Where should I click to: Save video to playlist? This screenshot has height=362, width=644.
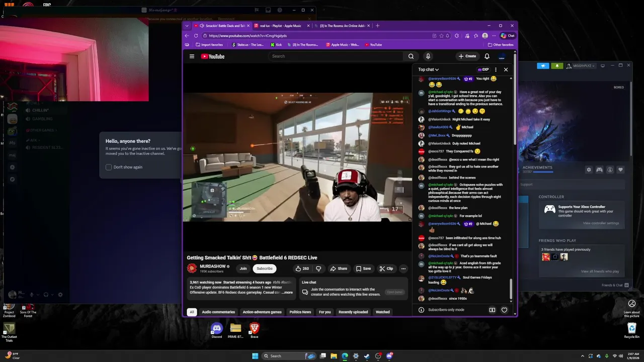coord(363,268)
